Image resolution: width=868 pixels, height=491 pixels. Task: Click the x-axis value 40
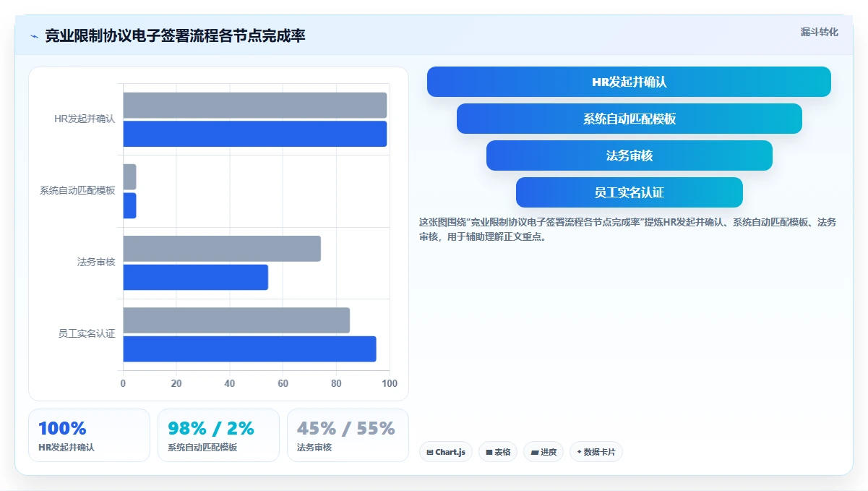point(230,384)
